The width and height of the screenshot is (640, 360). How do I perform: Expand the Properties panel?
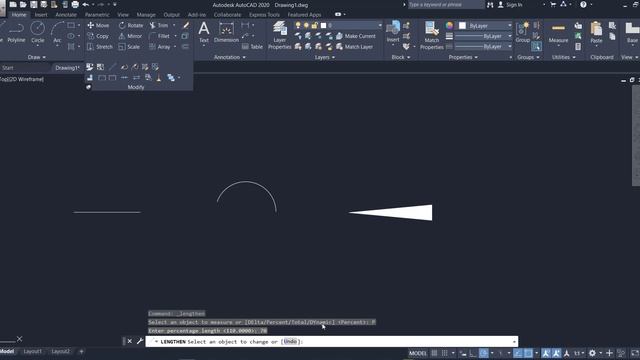point(463,57)
